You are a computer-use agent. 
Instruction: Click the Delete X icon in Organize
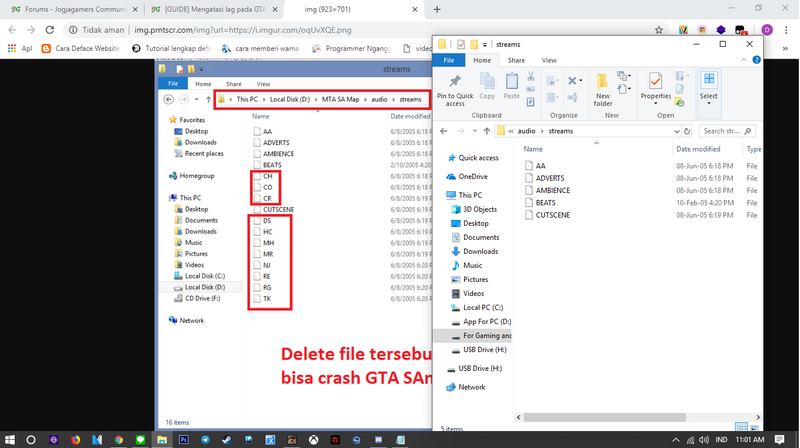click(x=572, y=81)
